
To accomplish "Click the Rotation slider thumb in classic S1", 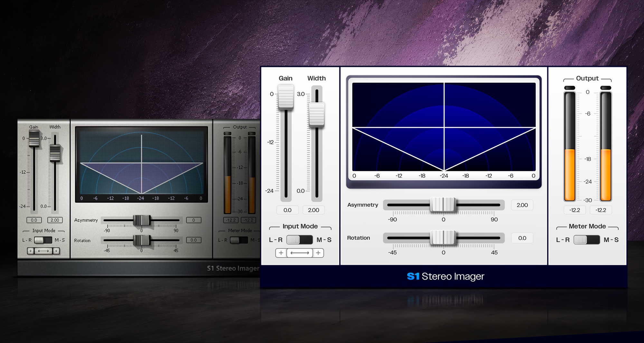I will pyautogui.click(x=142, y=240).
